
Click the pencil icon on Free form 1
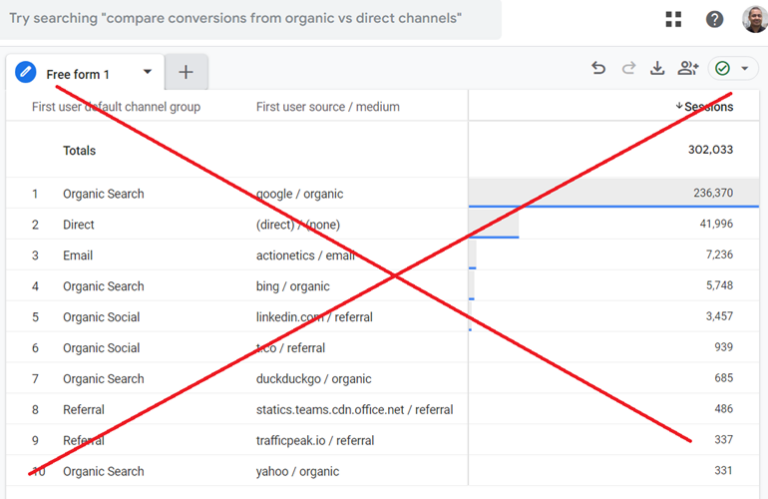pyautogui.click(x=26, y=73)
